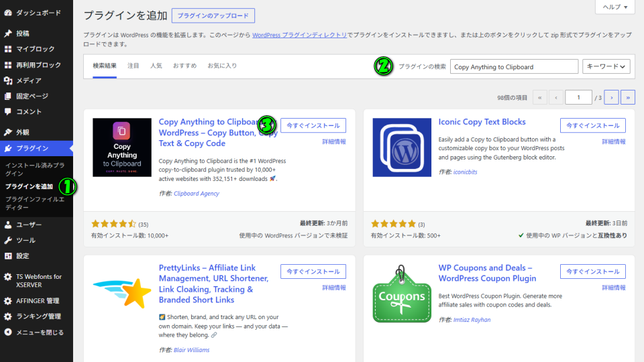Click the wrench icon beside ツール
The image size is (644, 362).
8,240
